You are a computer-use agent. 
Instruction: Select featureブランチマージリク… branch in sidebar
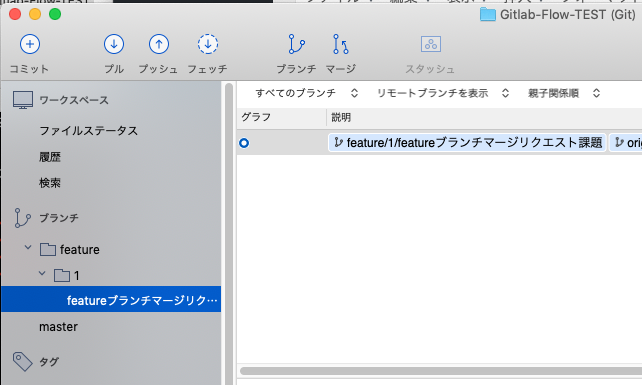tap(111, 299)
